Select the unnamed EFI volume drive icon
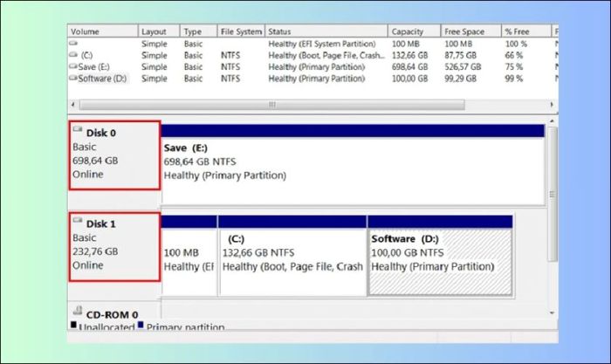This screenshot has height=364, width=611. pyautogui.click(x=73, y=44)
